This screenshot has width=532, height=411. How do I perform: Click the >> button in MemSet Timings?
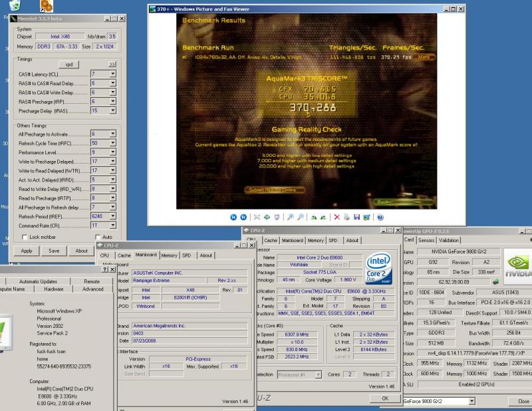[112, 64]
